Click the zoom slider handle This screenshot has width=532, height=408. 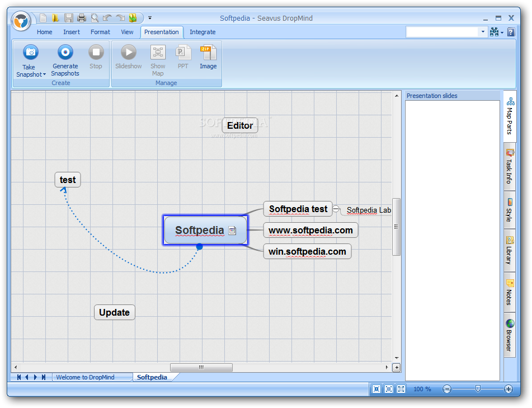point(478,388)
